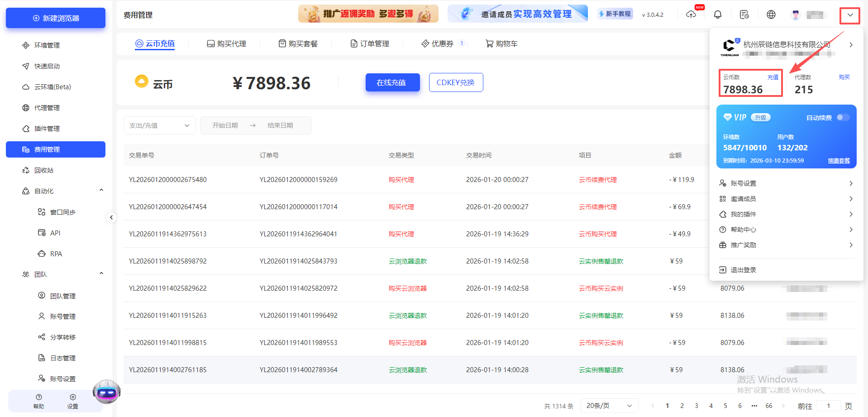868x417 pixels.
Task: Open the operation log document icon
Action: (744, 14)
